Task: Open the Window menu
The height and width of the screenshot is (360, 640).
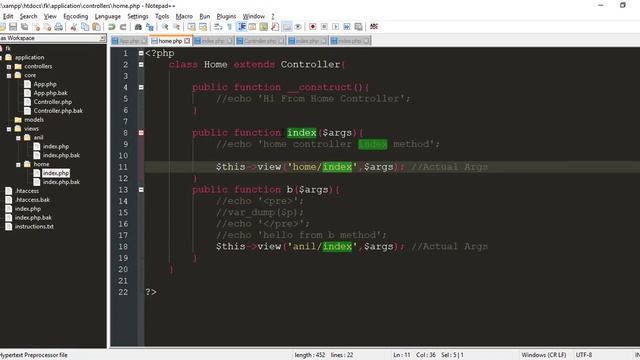Action: coord(254,16)
